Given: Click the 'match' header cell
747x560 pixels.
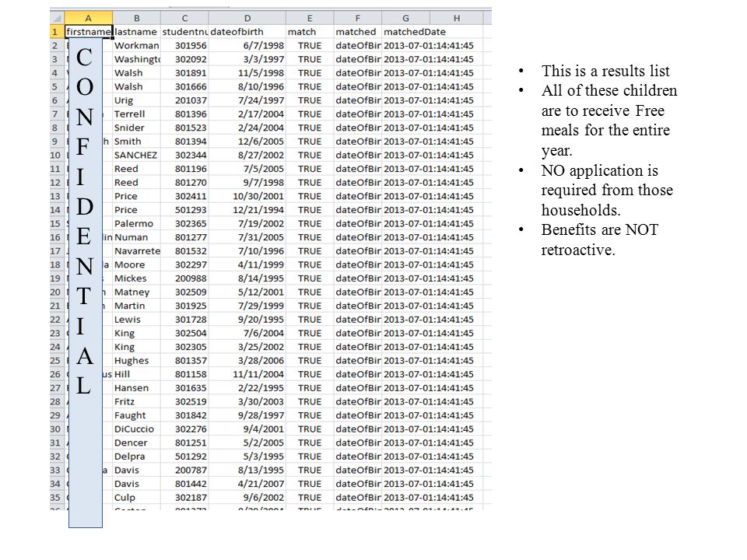Looking at the screenshot, I should pos(310,32).
